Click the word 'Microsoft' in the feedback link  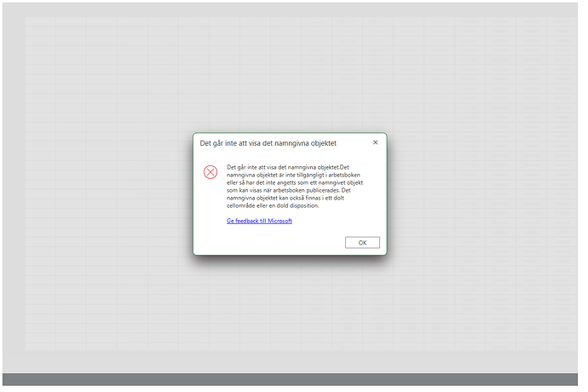coord(278,221)
